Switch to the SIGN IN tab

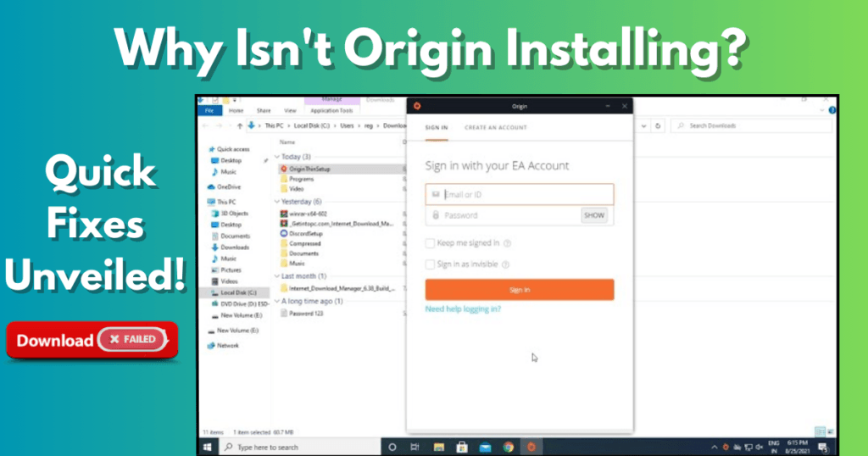tap(437, 128)
